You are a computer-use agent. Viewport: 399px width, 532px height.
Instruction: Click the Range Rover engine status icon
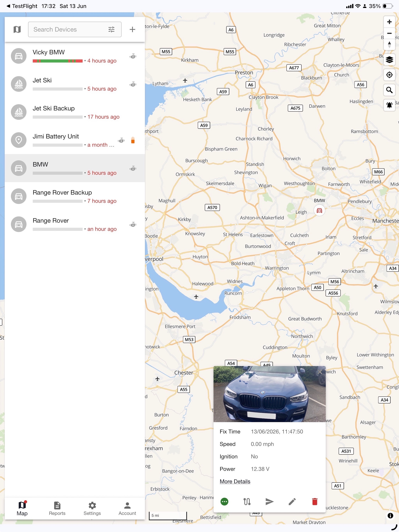(133, 224)
